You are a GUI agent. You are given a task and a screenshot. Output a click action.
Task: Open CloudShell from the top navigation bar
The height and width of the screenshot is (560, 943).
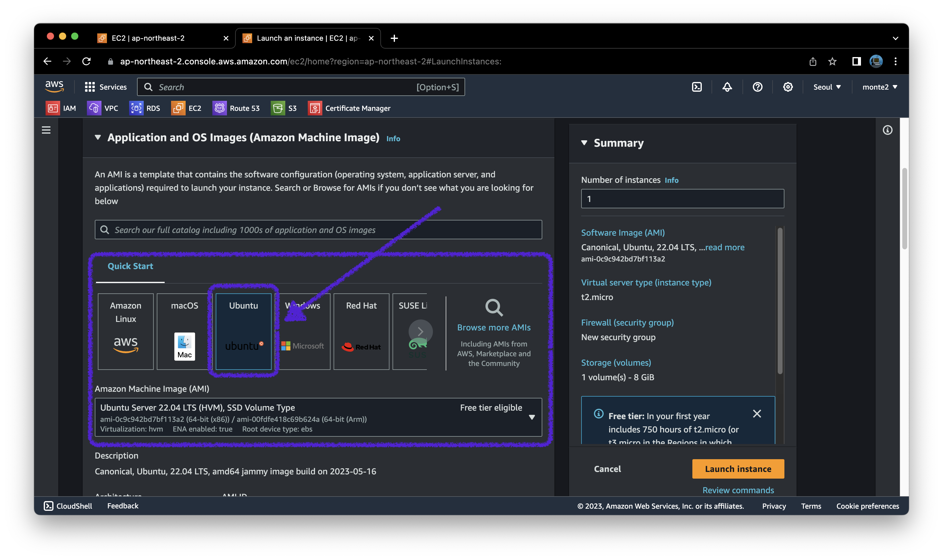tap(697, 87)
